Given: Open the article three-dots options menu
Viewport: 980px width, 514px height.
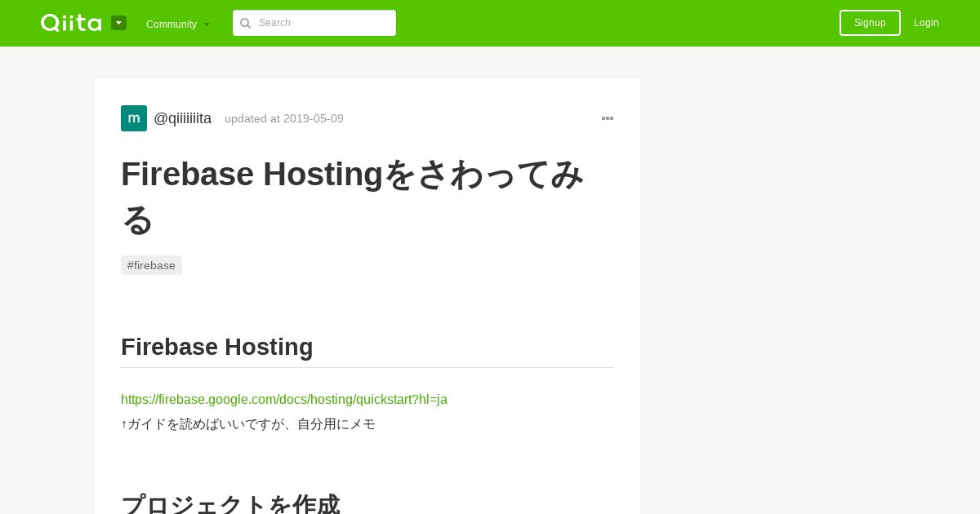Looking at the screenshot, I should click(x=608, y=118).
